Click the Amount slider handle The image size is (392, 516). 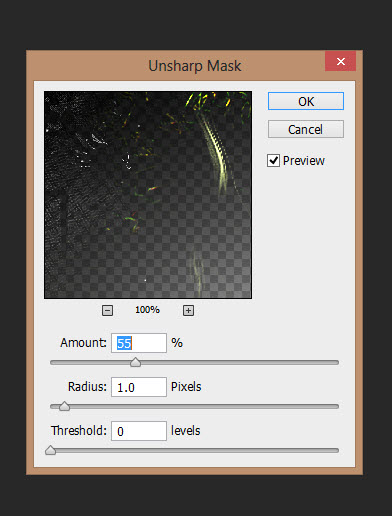(135, 362)
